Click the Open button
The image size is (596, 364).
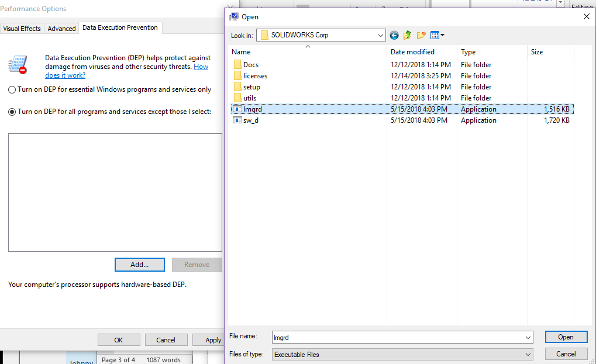(566, 337)
